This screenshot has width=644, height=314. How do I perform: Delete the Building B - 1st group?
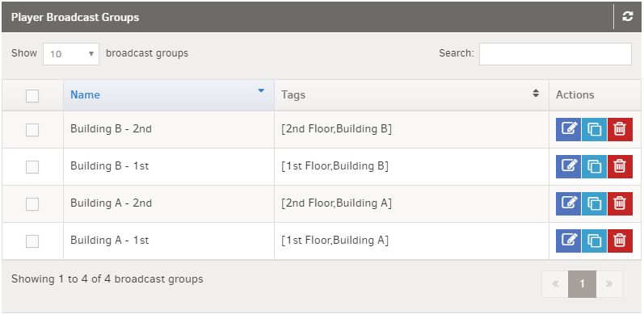point(620,166)
